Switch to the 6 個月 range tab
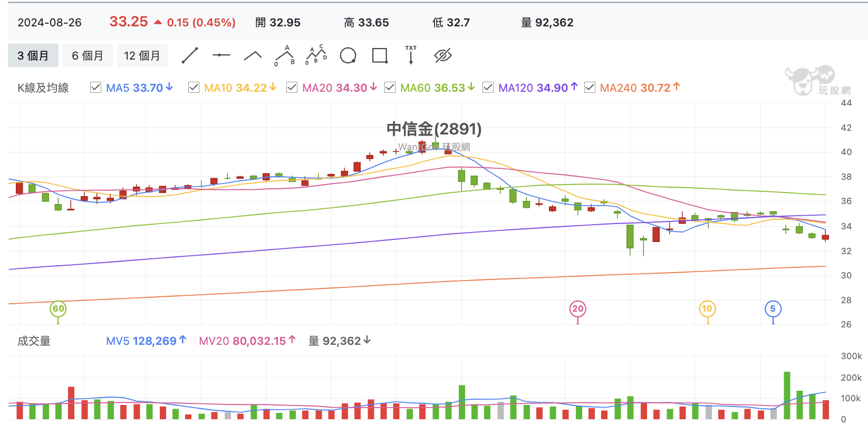The image size is (868, 425). pyautogui.click(x=88, y=55)
